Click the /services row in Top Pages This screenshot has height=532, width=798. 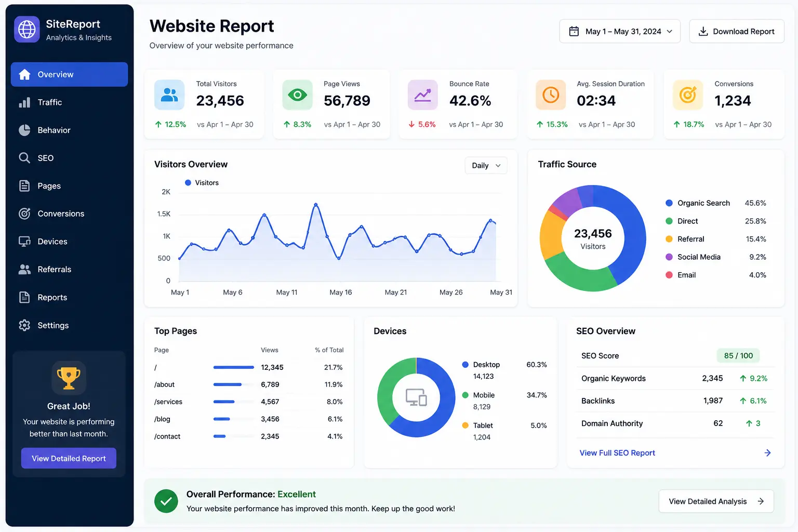pyautogui.click(x=249, y=402)
